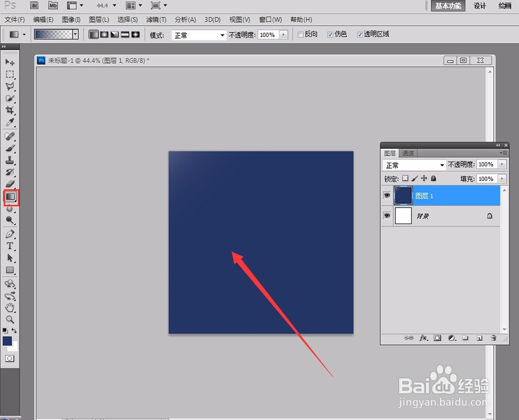Launch Adobe Bridge
Image resolution: width=519 pixels, height=420 pixels.
pyautogui.click(x=34, y=6)
